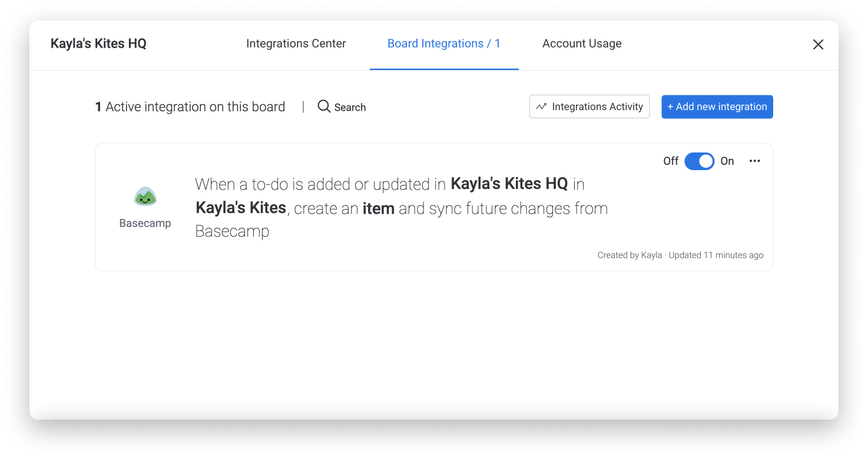This screenshot has width=868, height=458.
Task: Switch to the Account Usage tab
Action: (x=582, y=44)
